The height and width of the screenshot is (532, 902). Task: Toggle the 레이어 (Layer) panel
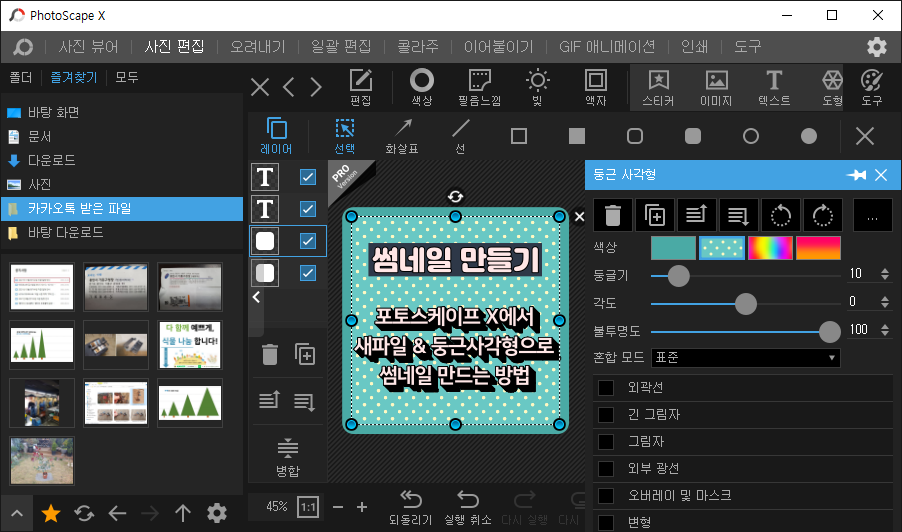point(276,136)
